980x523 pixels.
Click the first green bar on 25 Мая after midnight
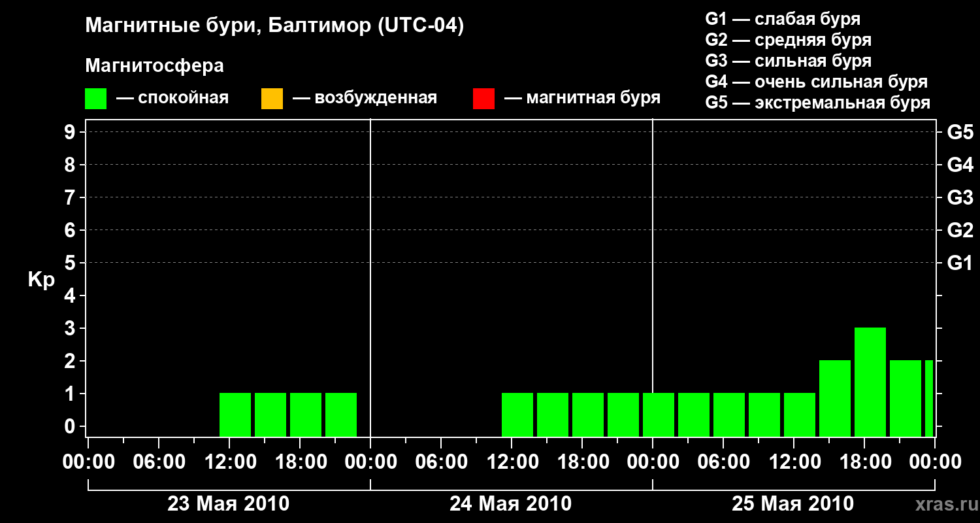point(659,414)
